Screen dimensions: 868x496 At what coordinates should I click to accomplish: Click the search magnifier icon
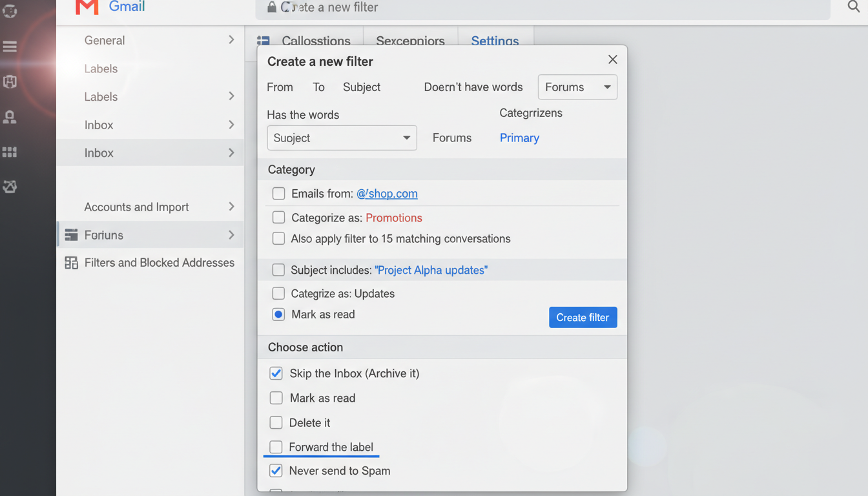tap(854, 7)
